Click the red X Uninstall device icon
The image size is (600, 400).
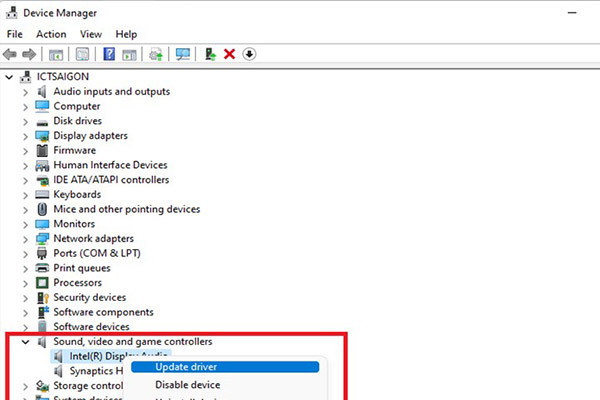229,54
